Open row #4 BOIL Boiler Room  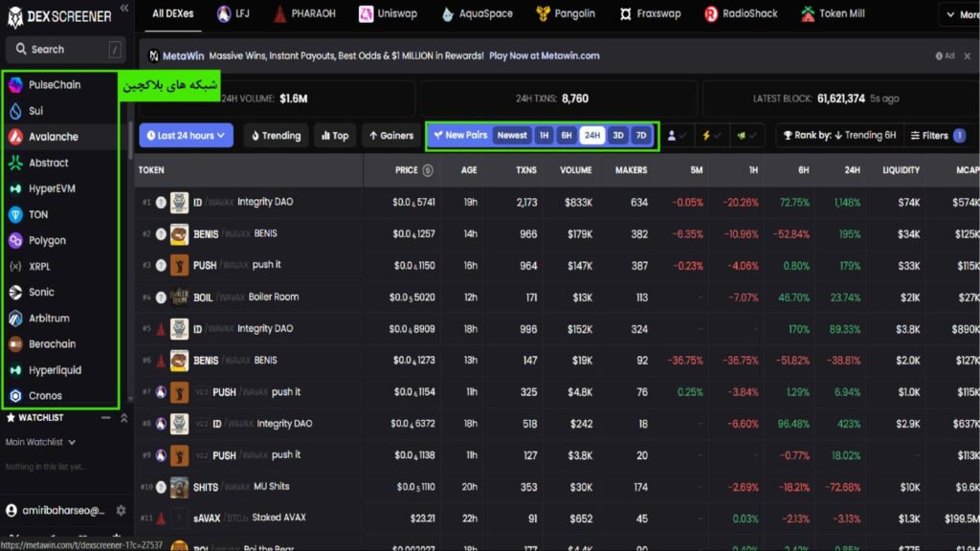(557, 298)
